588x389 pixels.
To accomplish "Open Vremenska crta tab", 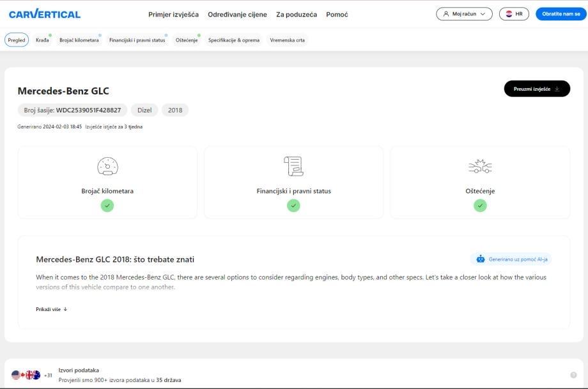I will pyautogui.click(x=287, y=40).
